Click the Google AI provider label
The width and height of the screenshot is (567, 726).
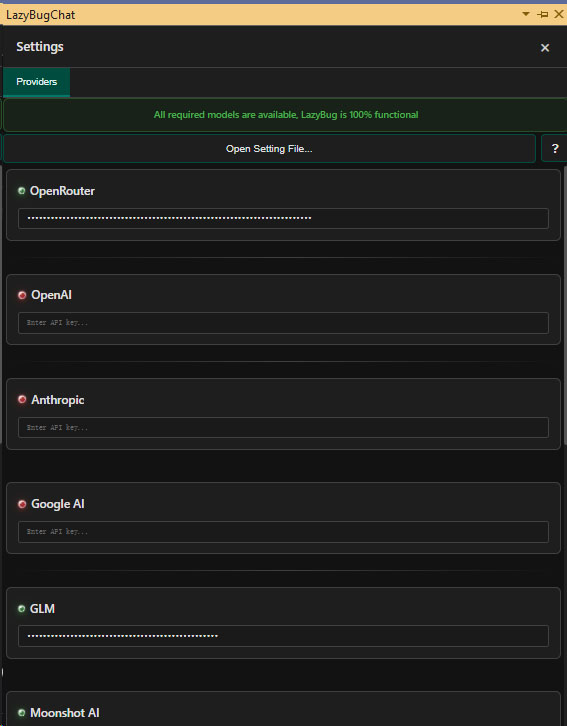click(x=58, y=504)
